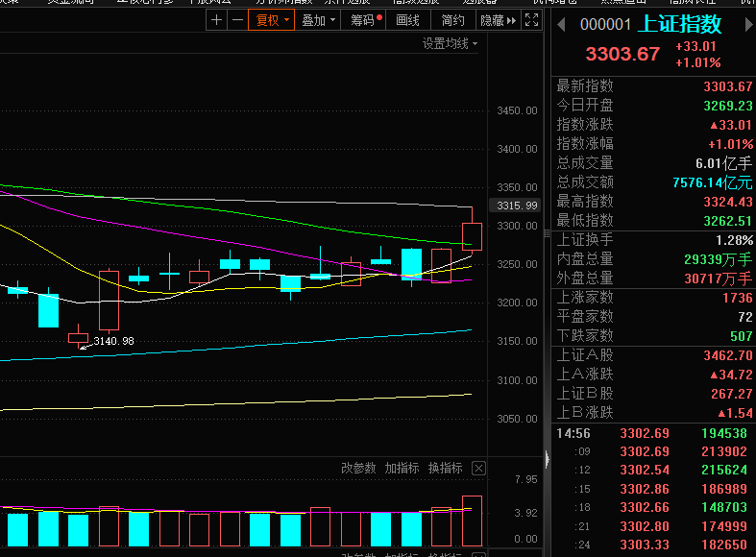Toggle fullscreen chart icon
Screen dimensions: 756x557
[x=531, y=20]
